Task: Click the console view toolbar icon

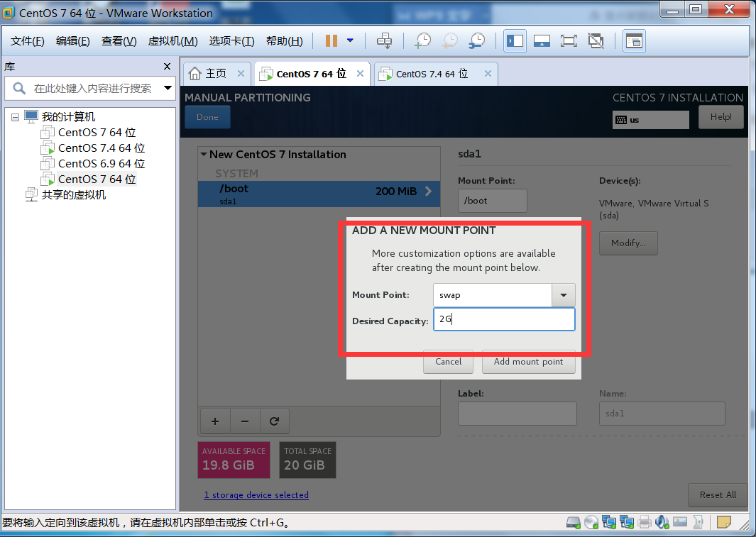Action: (542, 41)
